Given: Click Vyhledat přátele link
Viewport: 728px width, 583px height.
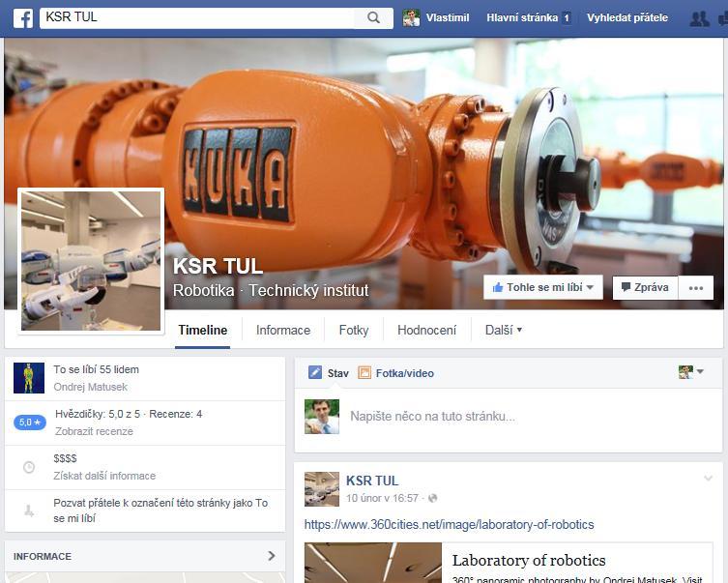Looking at the screenshot, I should point(627,17).
